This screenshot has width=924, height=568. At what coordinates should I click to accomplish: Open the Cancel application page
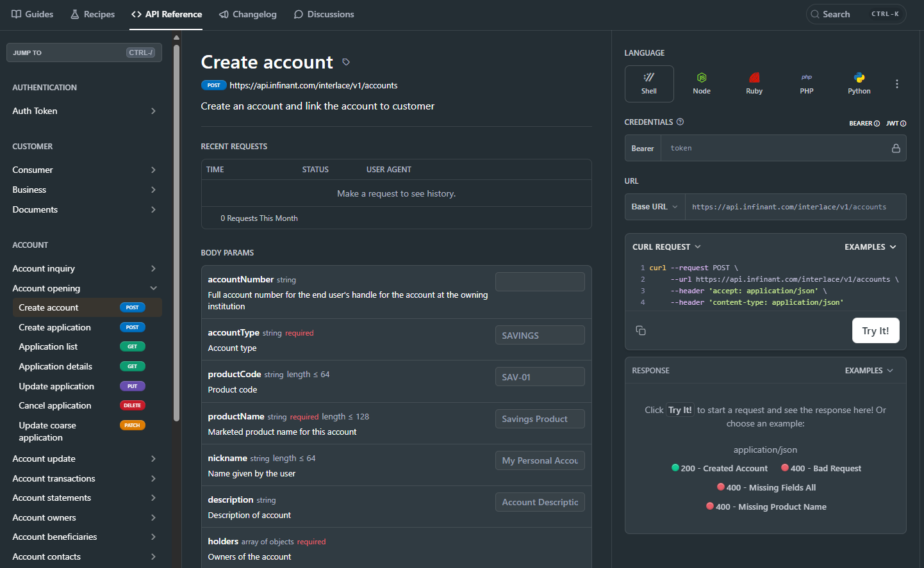point(55,405)
